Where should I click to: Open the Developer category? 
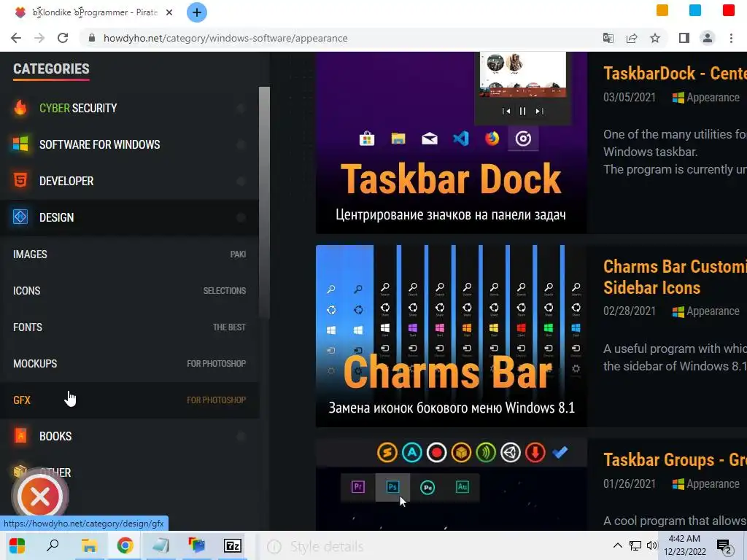(128, 181)
